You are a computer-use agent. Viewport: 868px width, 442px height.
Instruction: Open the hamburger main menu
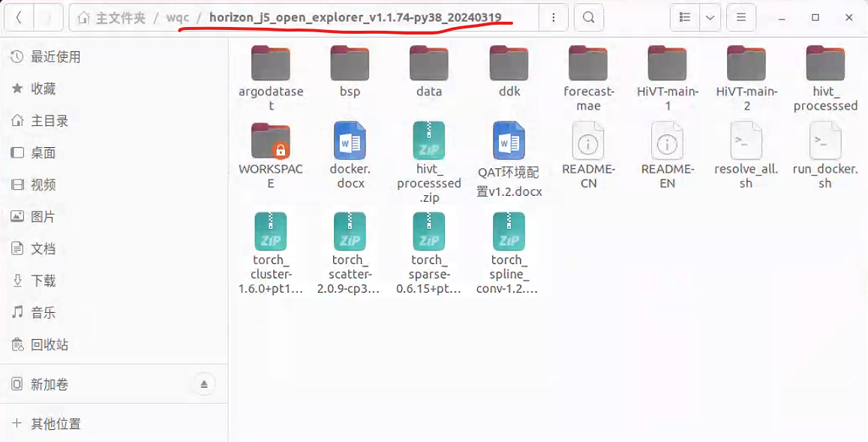[x=741, y=18]
